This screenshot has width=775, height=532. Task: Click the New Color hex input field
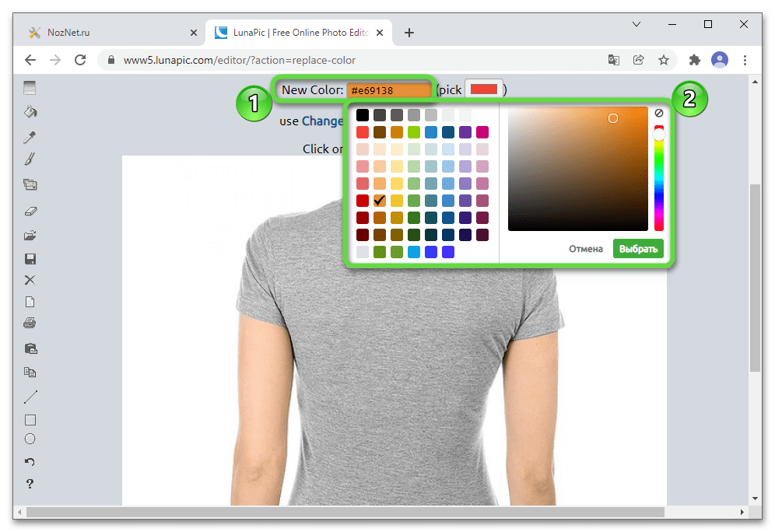[x=389, y=90]
